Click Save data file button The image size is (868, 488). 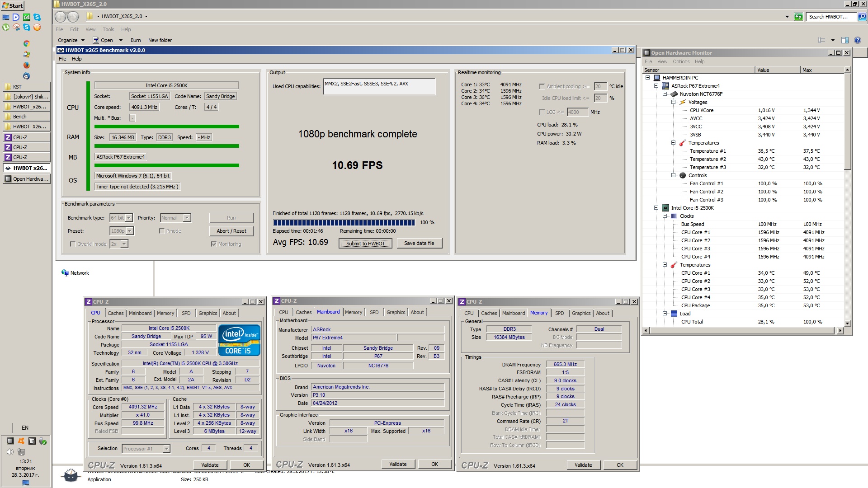[x=419, y=243]
